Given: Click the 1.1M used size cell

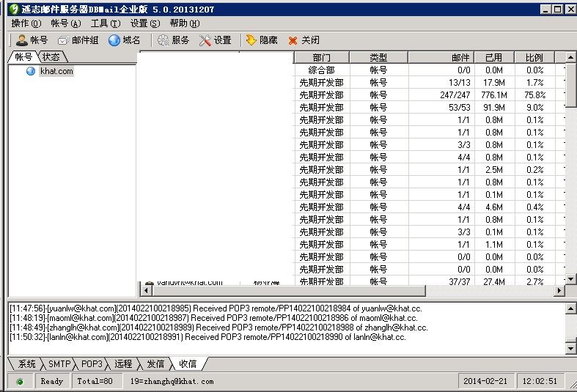Looking at the screenshot, I should pyautogui.click(x=494, y=245).
